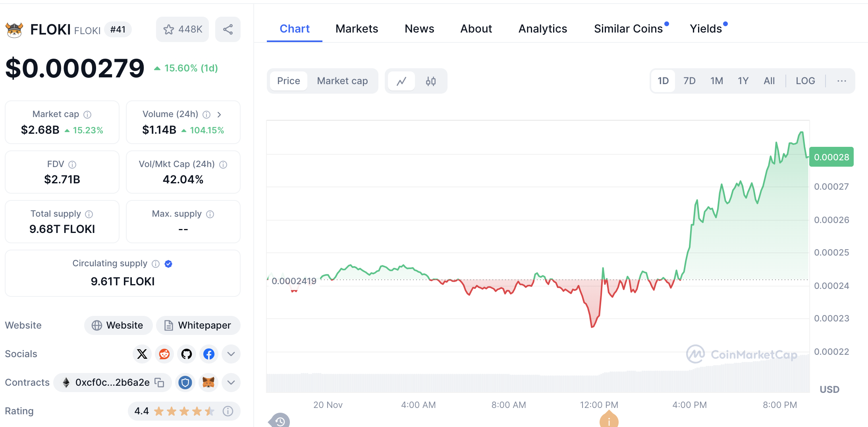Image resolution: width=868 pixels, height=427 pixels.
Task: Select Market cap chart mode
Action: pos(342,81)
